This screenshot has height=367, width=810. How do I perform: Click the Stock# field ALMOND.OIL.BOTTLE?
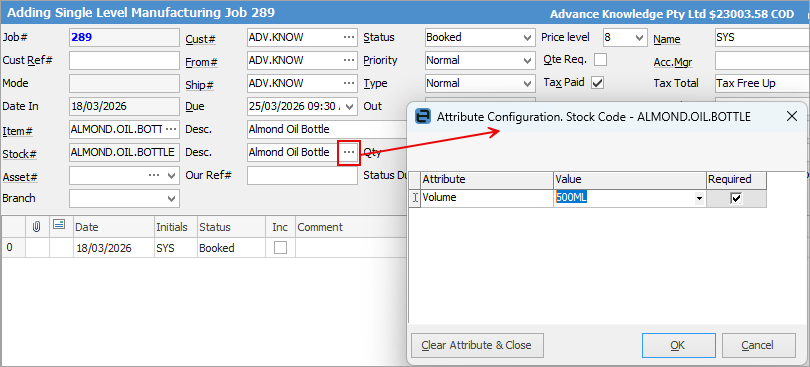[124, 152]
